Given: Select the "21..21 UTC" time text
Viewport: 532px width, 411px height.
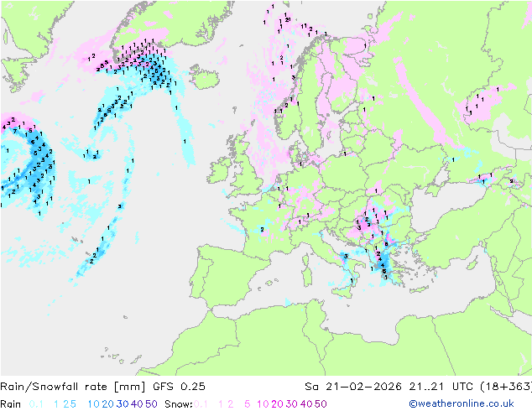Looking at the screenshot, I should [441, 387].
